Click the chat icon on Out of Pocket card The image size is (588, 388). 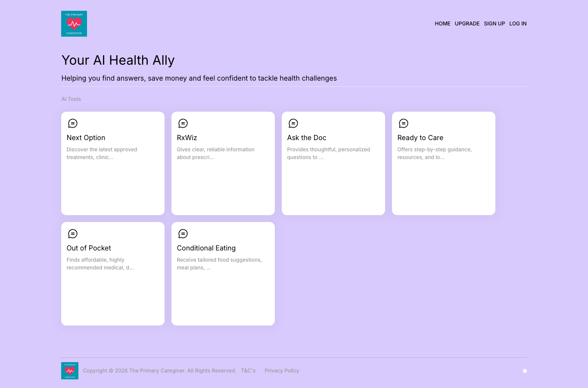(73, 234)
